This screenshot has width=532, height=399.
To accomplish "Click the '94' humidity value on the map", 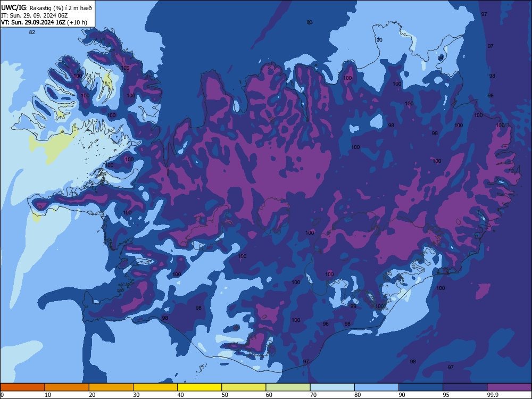I will 440,58.
